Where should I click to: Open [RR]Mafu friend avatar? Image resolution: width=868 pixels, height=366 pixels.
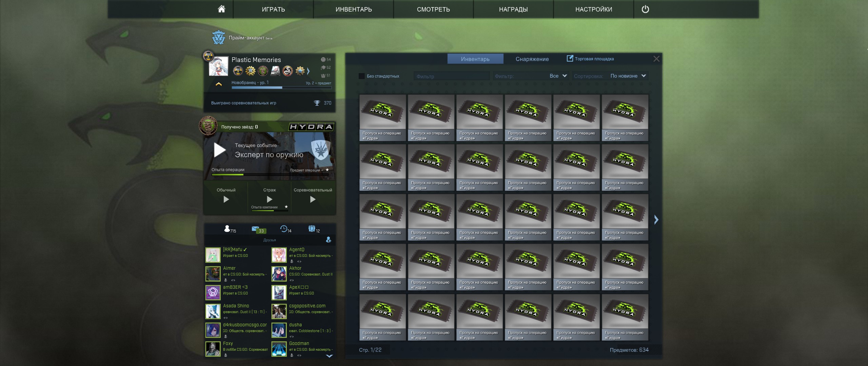213,255
